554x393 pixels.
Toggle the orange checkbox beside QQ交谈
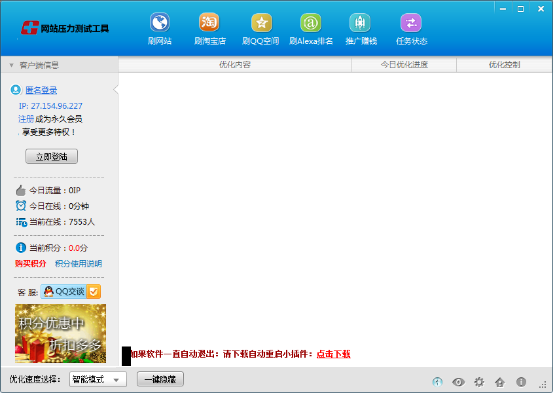[x=94, y=292]
